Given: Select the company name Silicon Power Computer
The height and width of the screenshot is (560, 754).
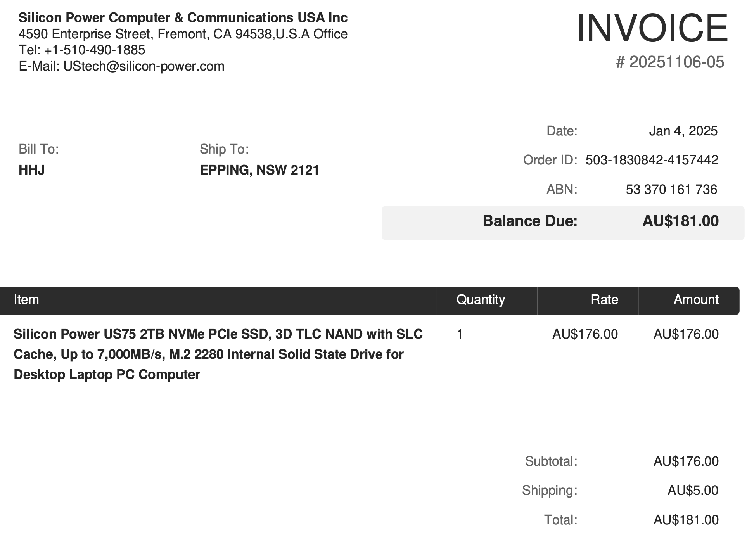Looking at the screenshot, I should click(183, 18).
